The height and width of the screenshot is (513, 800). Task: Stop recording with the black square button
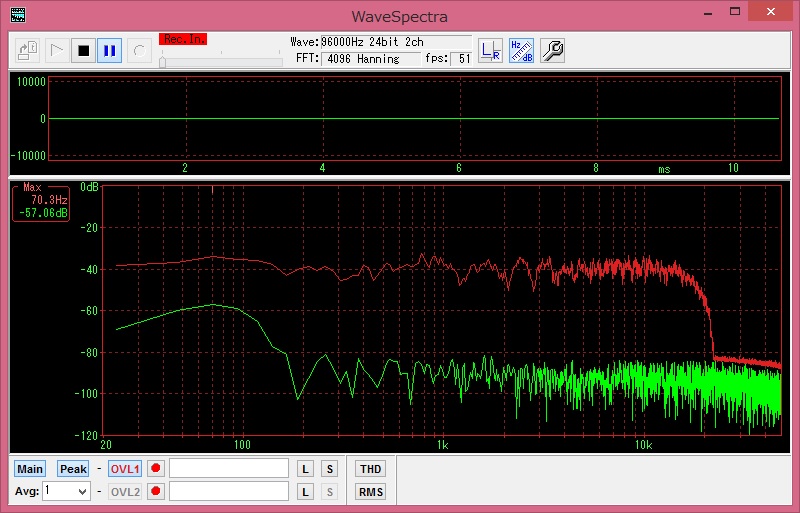coord(83,51)
